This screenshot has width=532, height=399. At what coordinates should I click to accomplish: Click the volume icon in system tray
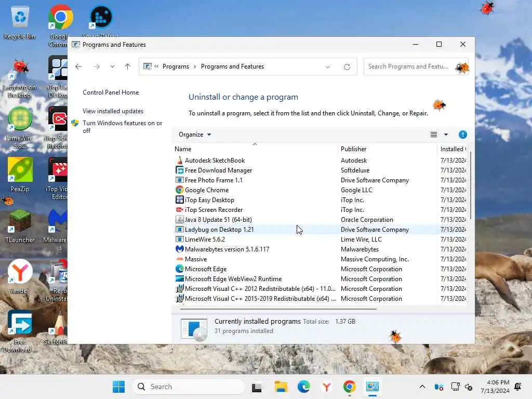pos(469,387)
